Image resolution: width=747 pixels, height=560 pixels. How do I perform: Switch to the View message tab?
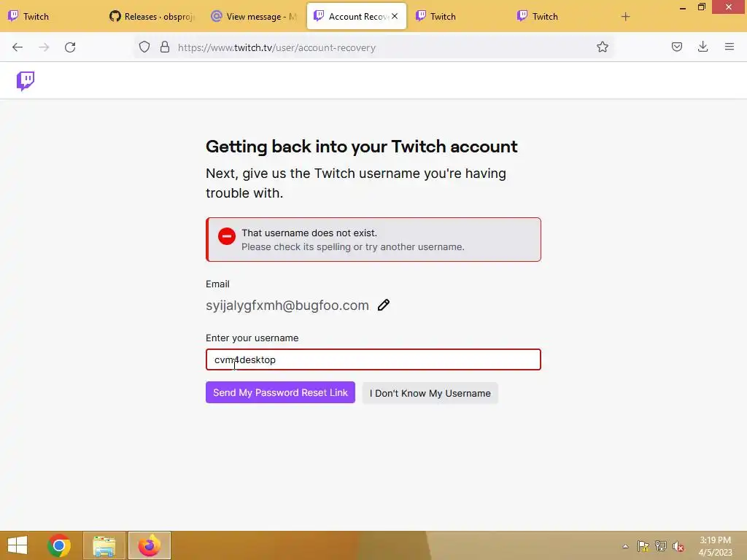click(255, 16)
